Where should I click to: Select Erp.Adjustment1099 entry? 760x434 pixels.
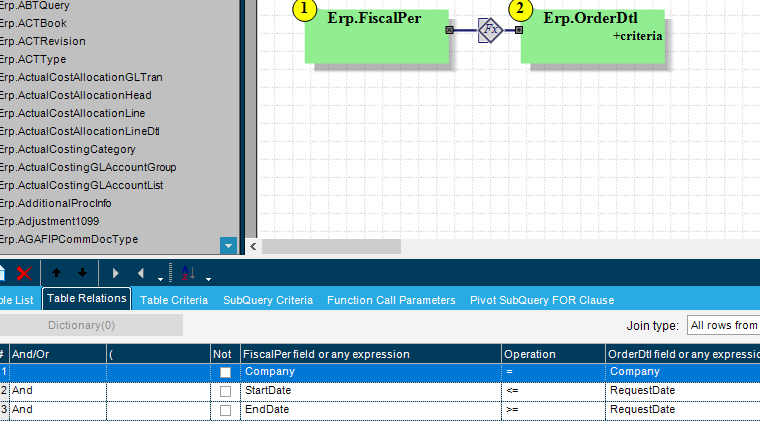[49, 221]
